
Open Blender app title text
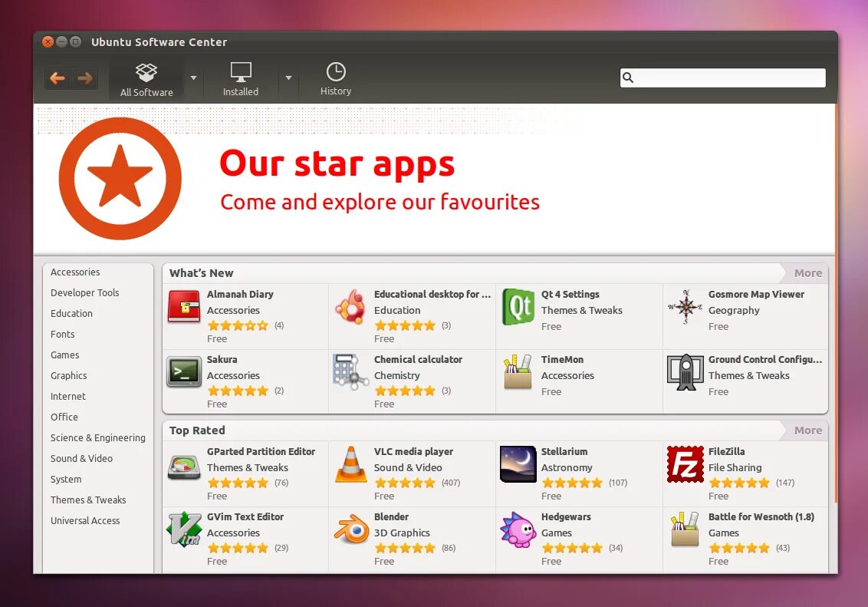click(391, 516)
